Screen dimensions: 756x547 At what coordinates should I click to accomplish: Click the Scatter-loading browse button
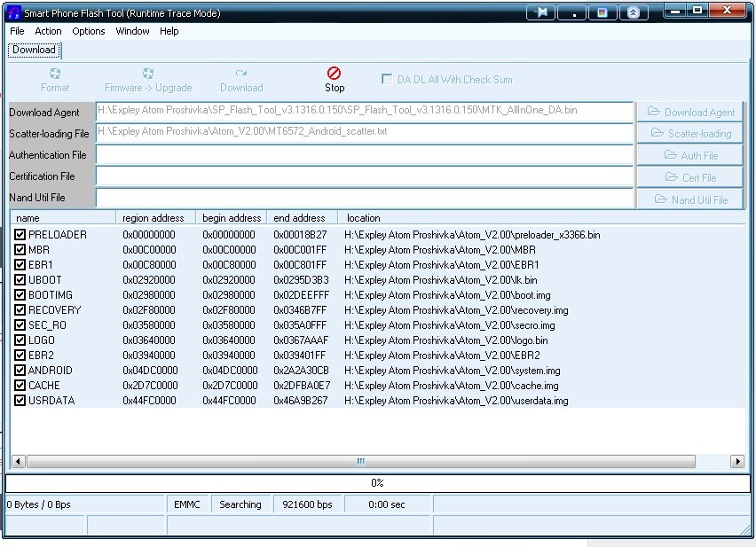(691, 133)
